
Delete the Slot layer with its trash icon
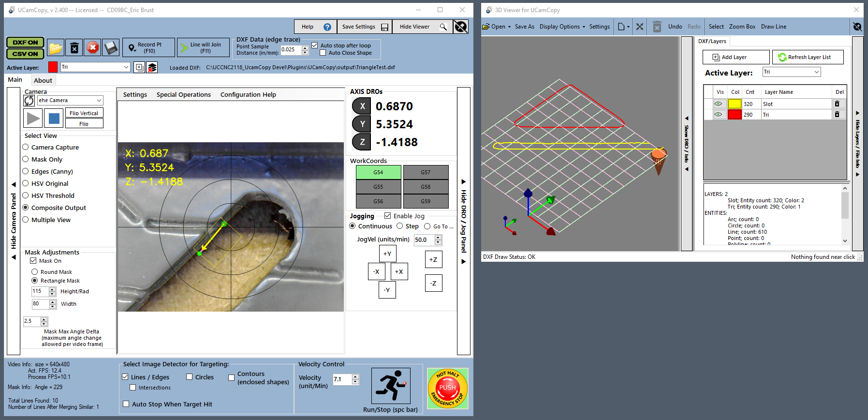(837, 104)
